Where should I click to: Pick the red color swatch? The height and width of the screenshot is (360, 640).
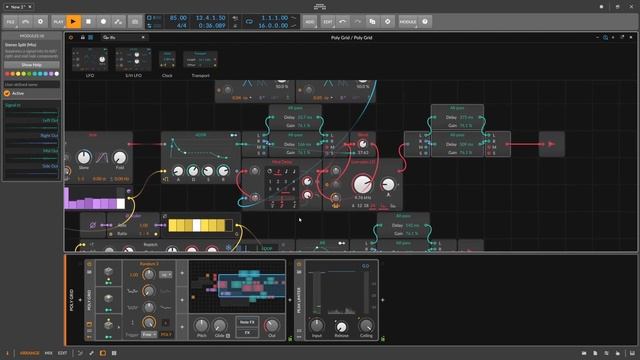point(7,74)
